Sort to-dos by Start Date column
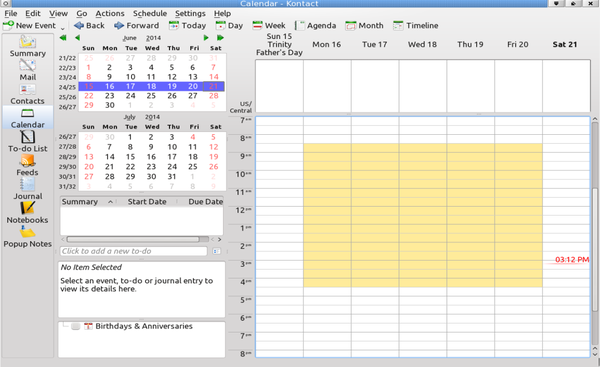Viewport: 600px width, 367px height. [147, 202]
